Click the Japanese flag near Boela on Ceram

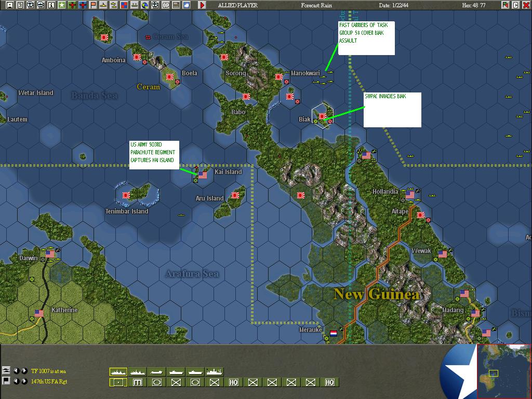tap(170, 77)
